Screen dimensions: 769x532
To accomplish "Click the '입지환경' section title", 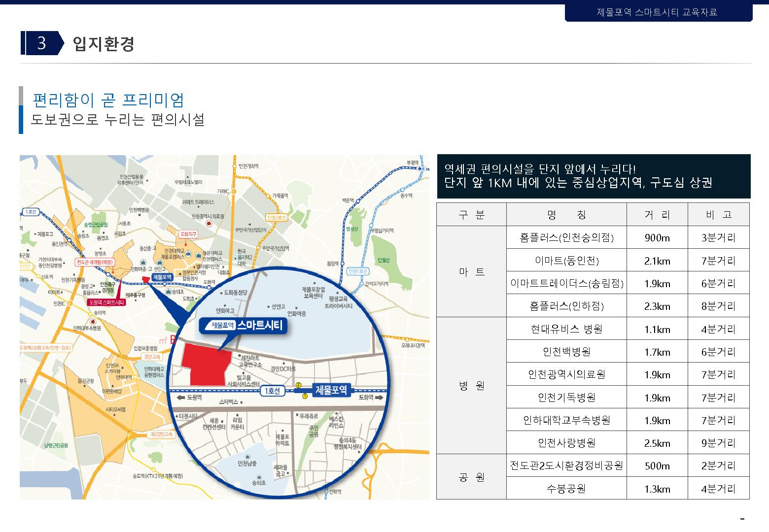I will tap(104, 43).
